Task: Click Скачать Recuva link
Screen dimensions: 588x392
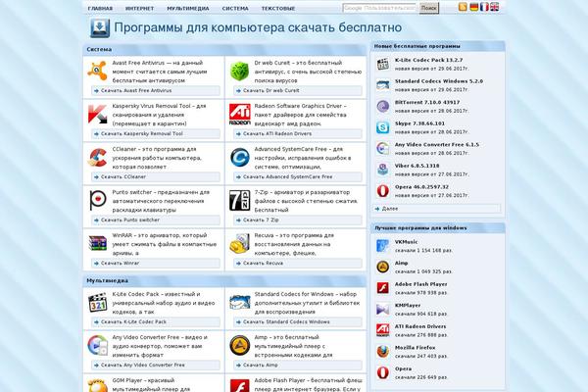Action: click(297, 264)
